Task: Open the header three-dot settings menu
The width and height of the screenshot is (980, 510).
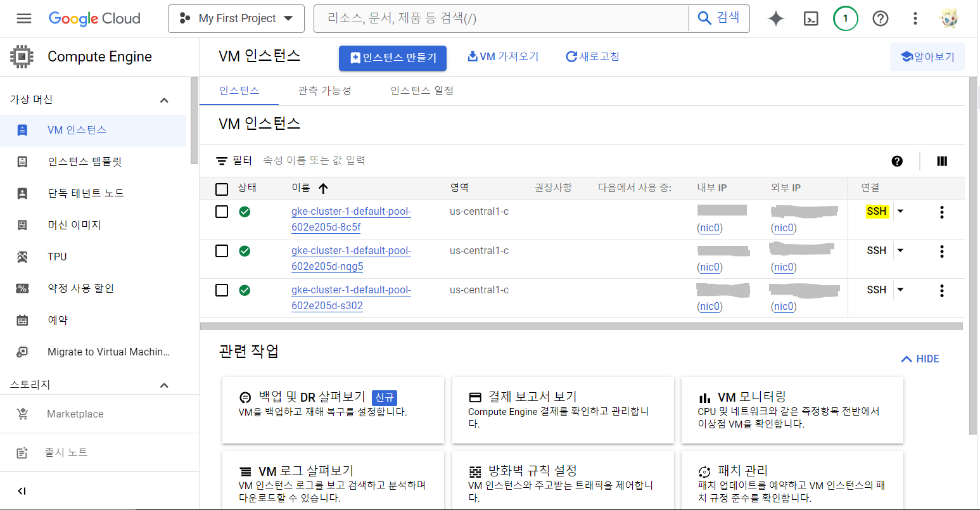Action: 915,18
